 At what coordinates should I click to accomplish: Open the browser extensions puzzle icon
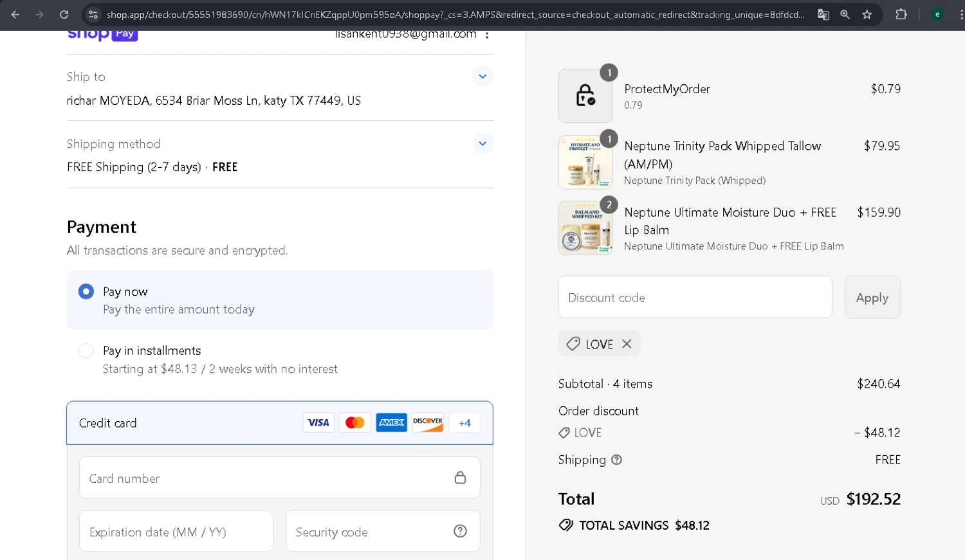901,14
